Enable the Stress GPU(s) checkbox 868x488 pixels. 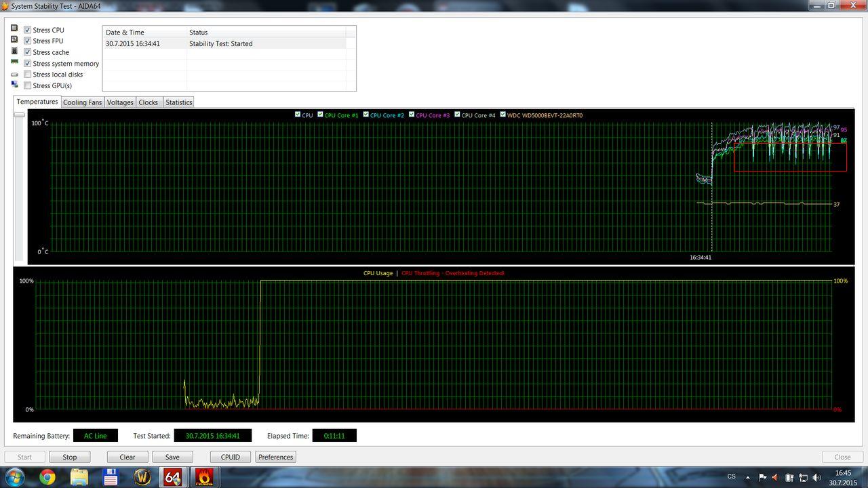click(x=27, y=85)
